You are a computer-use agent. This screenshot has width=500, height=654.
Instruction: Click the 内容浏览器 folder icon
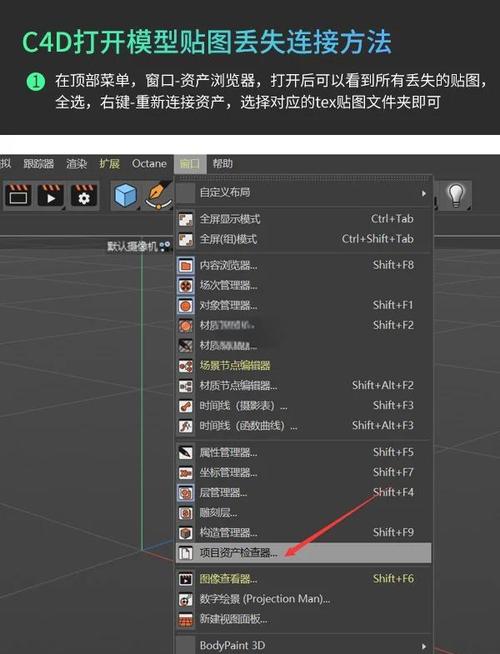point(186,265)
